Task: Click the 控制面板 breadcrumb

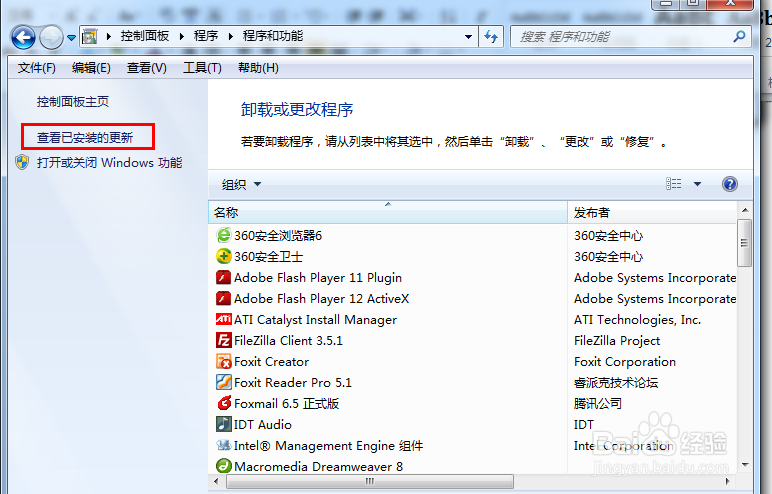Action: pos(145,36)
